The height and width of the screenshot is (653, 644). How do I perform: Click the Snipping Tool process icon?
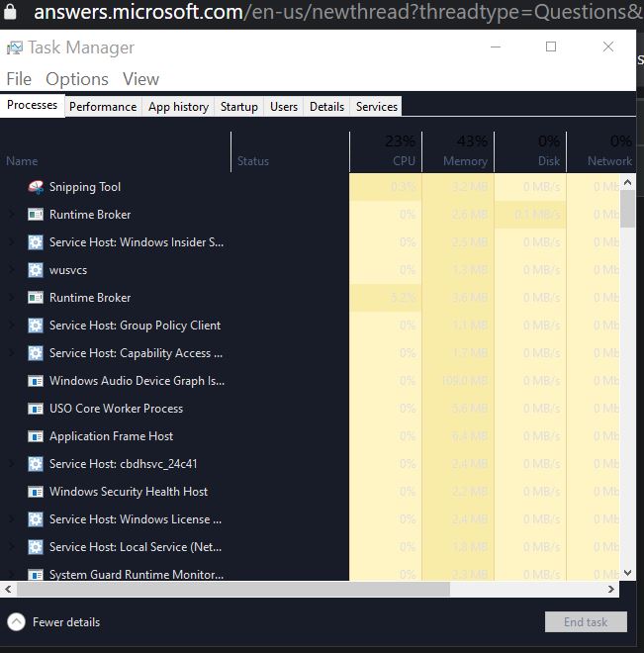36,187
